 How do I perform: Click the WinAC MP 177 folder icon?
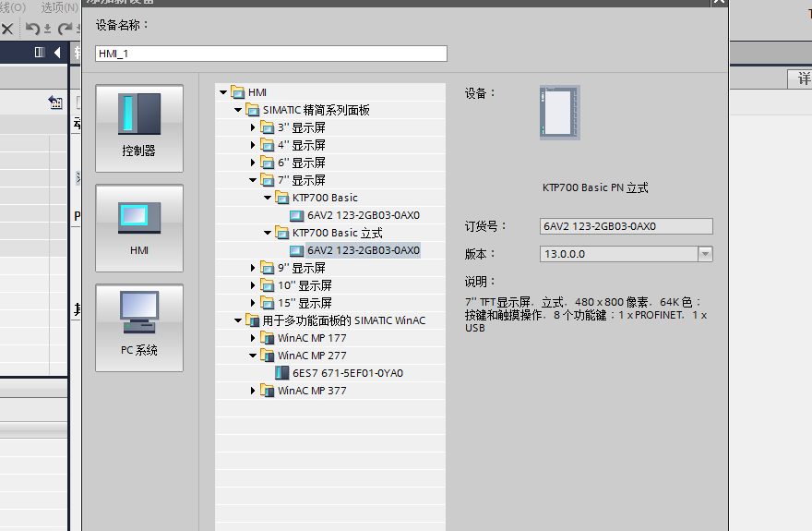pos(268,338)
